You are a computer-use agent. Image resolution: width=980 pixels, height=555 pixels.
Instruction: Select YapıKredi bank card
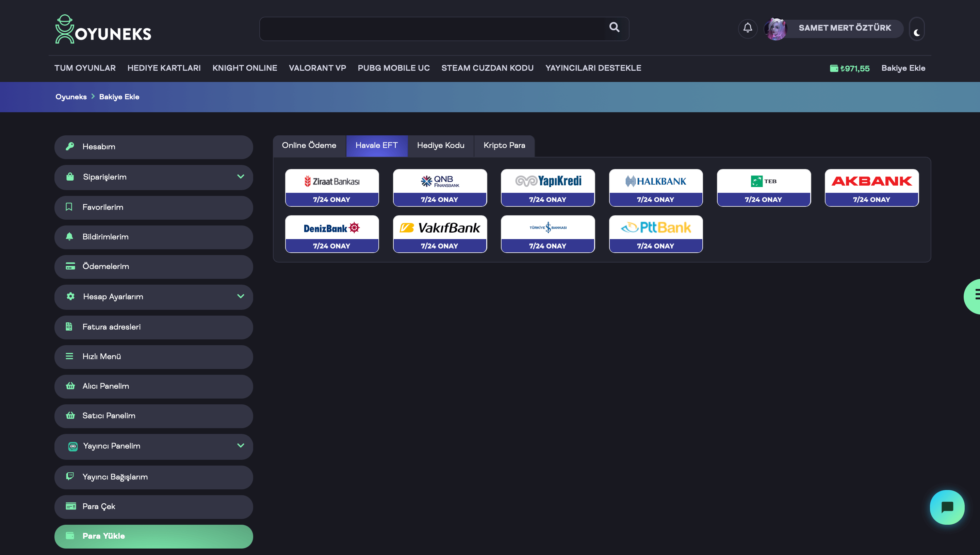548,188
